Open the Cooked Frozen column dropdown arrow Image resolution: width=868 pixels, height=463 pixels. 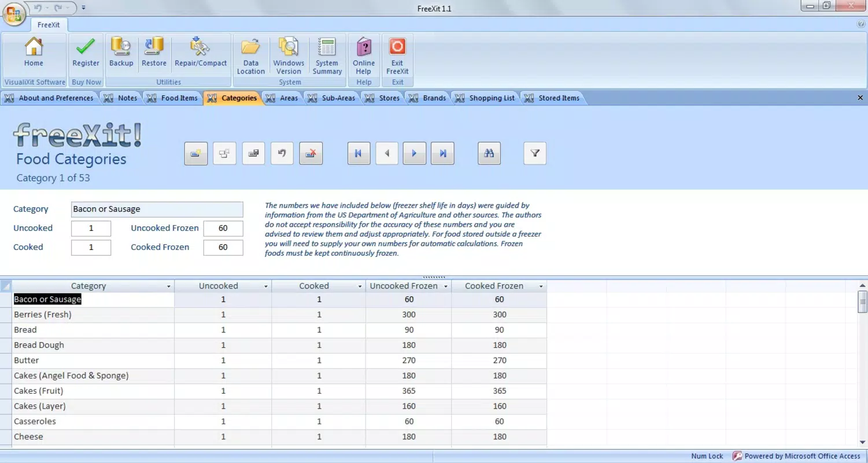click(x=541, y=286)
